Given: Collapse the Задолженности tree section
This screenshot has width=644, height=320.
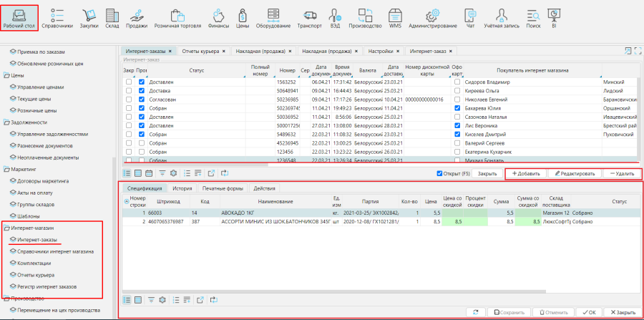Looking at the screenshot, I should (x=6, y=122).
